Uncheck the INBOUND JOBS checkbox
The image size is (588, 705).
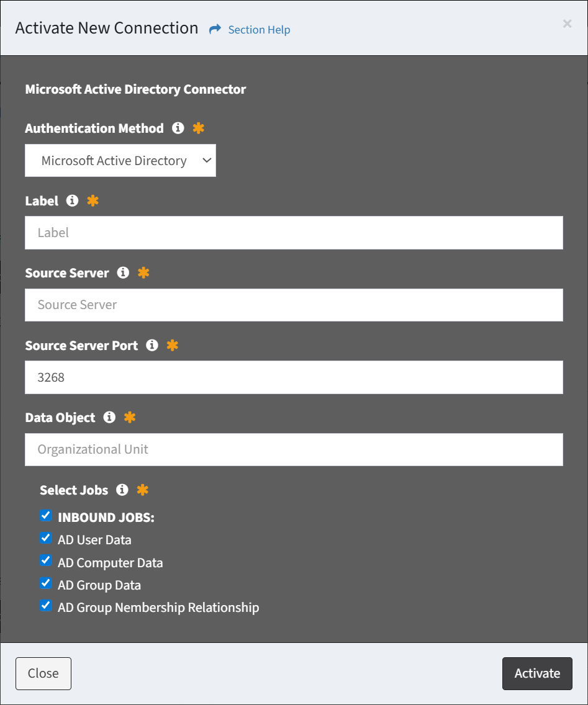(x=45, y=516)
